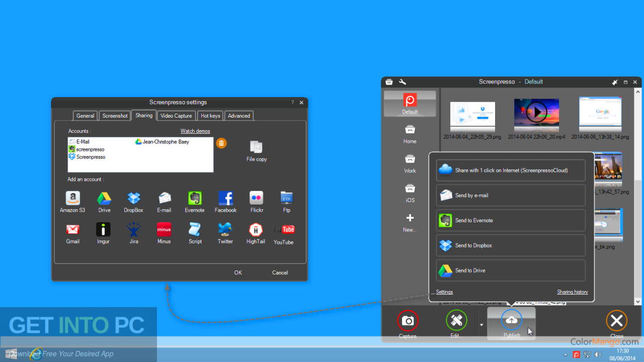This screenshot has height=362, width=644.
Task: Open the Work workspace folder
Action: pos(410,163)
